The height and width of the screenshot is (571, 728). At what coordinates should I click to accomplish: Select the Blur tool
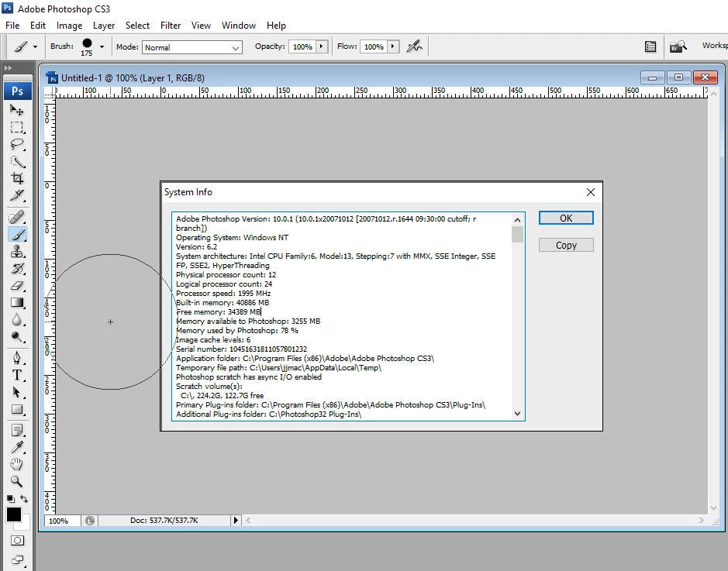pos(17,320)
